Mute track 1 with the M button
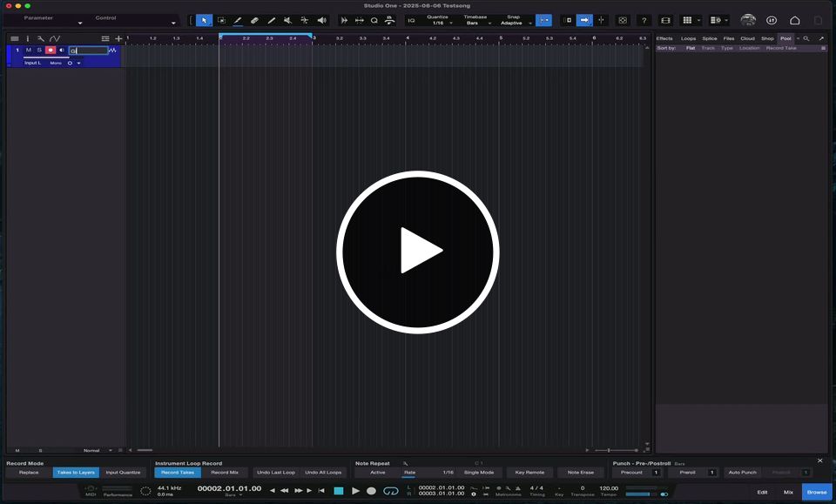836x504 pixels. tap(28, 50)
